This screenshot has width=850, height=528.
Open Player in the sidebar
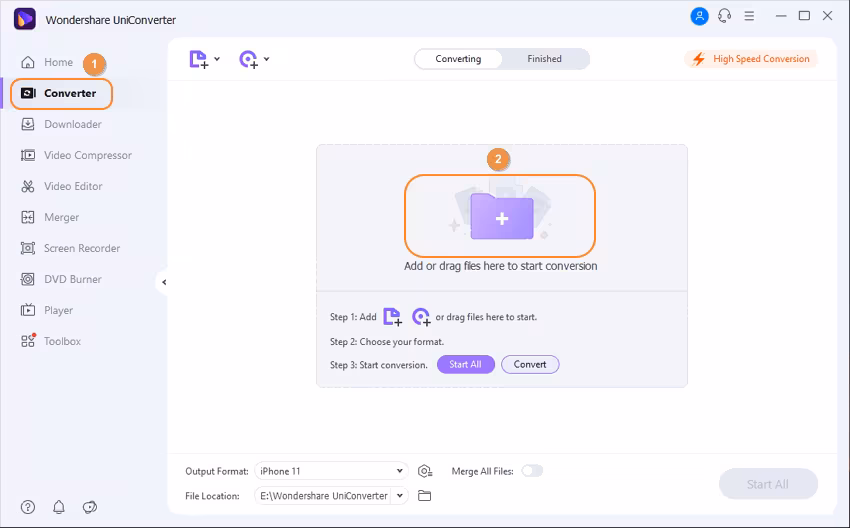click(x=47, y=310)
